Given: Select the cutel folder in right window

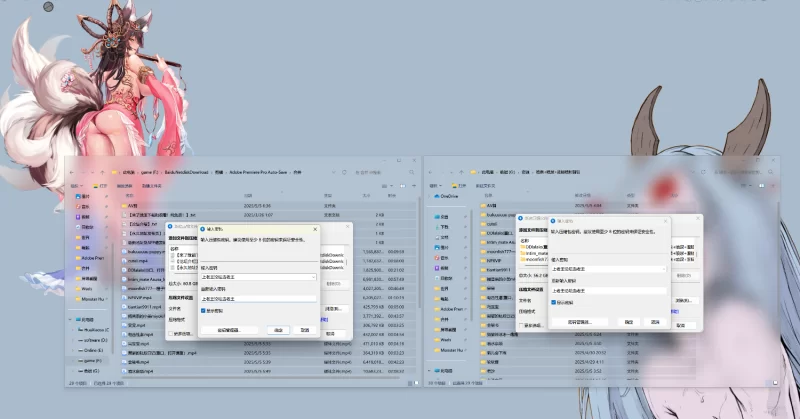Looking at the screenshot, I should pyautogui.click(x=489, y=224).
